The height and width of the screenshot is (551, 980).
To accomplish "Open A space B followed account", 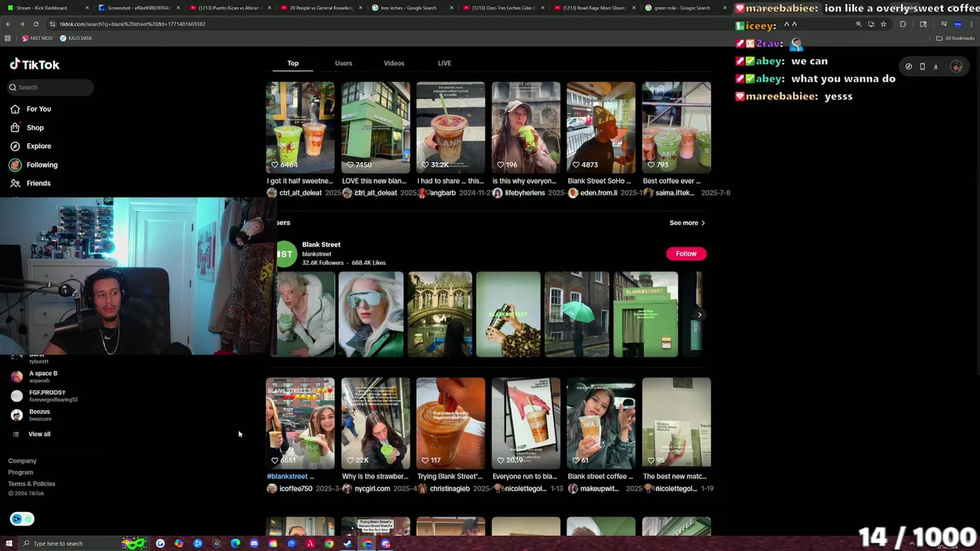I will tap(43, 376).
